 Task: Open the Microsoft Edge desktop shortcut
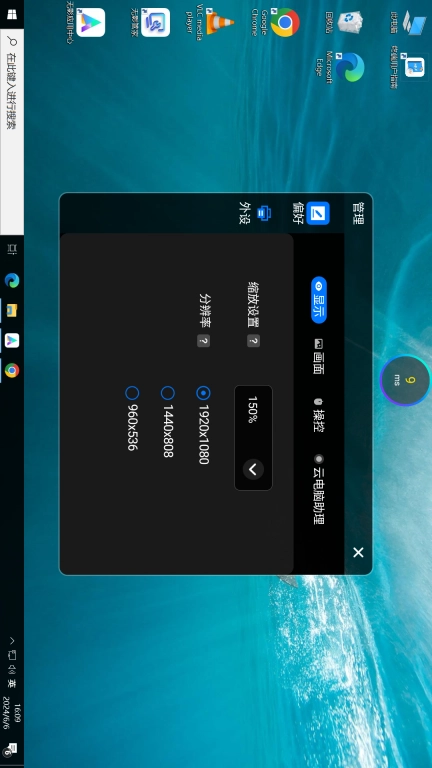(x=339, y=67)
